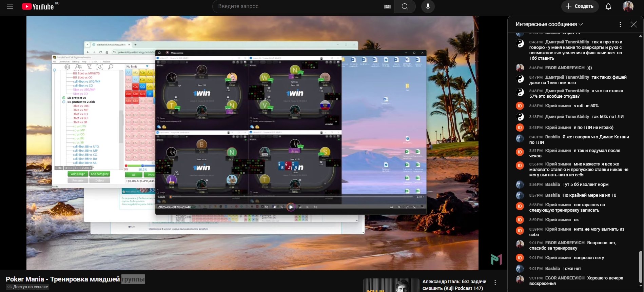The height and width of the screenshot is (292, 644).
Task: Open the Александр Паль video thumbnail
Action: pyautogui.click(x=391, y=285)
